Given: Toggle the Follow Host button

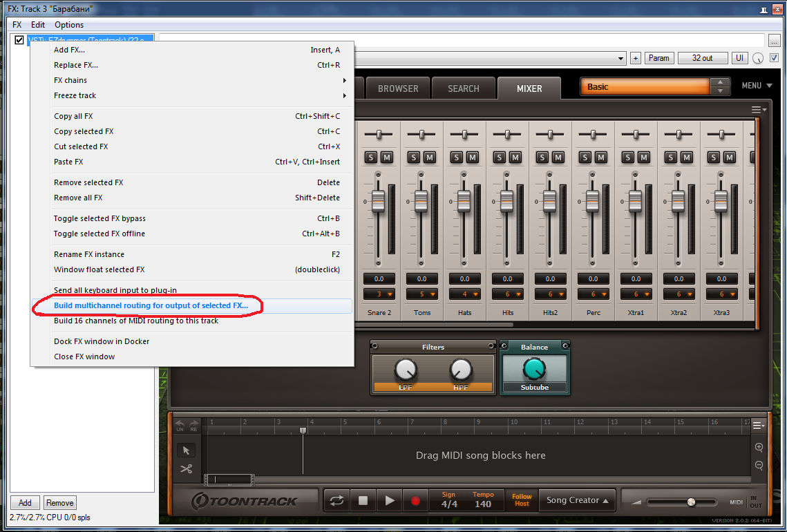Looking at the screenshot, I should 522,500.
